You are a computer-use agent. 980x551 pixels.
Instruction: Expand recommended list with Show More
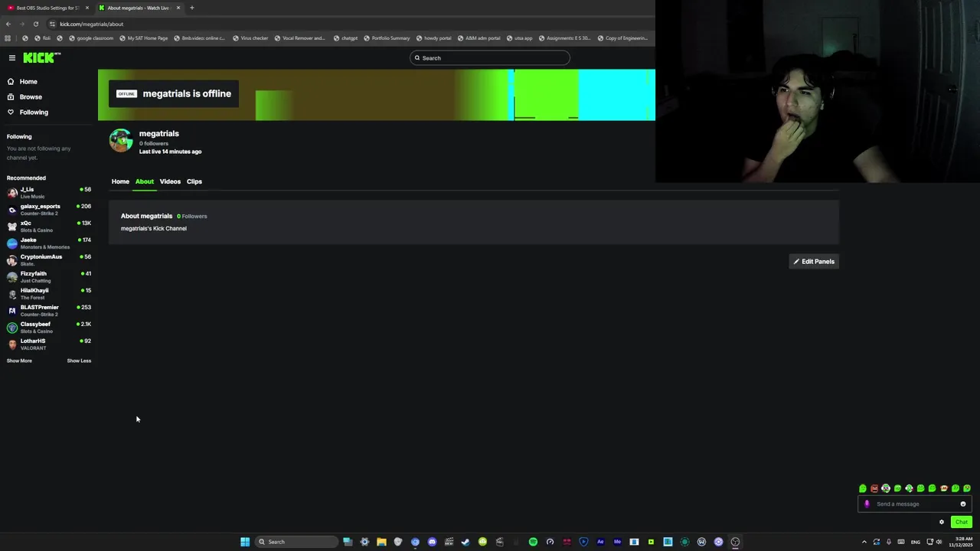pyautogui.click(x=19, y=361)
